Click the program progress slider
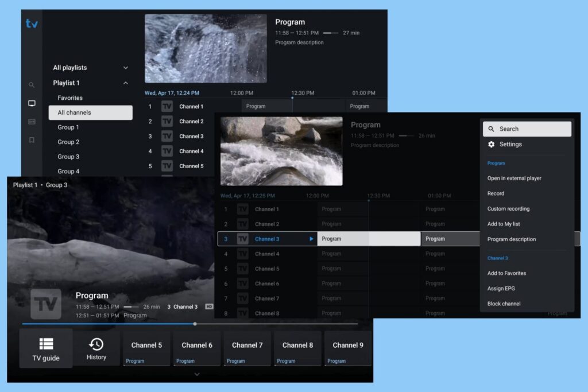 (195, 323)
